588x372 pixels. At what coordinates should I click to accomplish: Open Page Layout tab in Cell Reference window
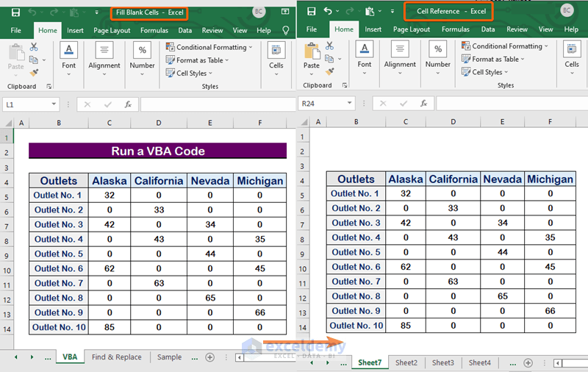pyautogui.click(x=412, y=29)
